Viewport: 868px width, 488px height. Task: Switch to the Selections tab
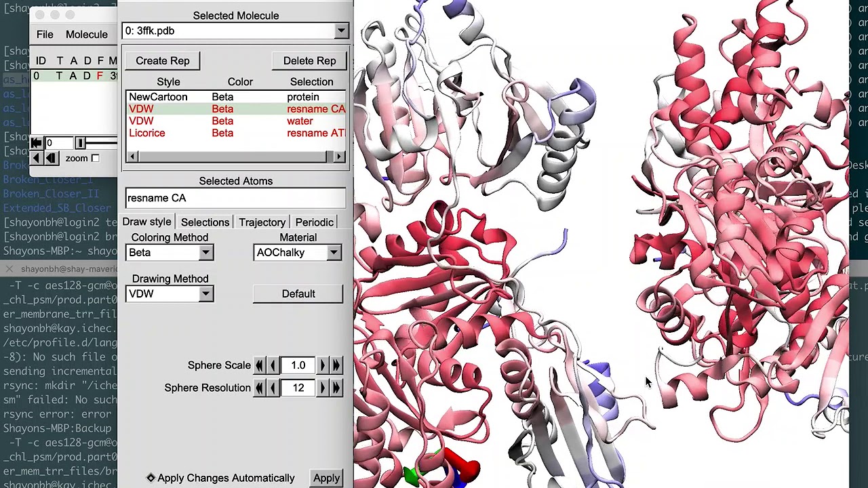[205, 222]
